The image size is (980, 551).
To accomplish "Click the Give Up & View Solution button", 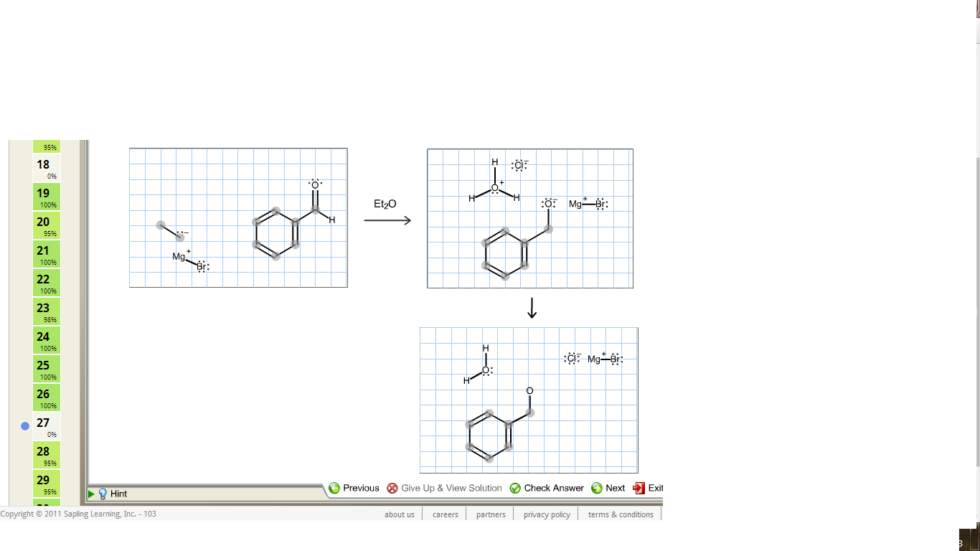I will pyautogui.click(x=451, y=488).
